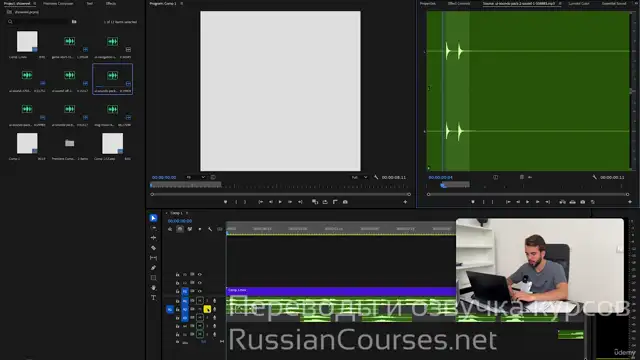
Task: Play the clip in Source monitor
Action: [x=527, y=202]
